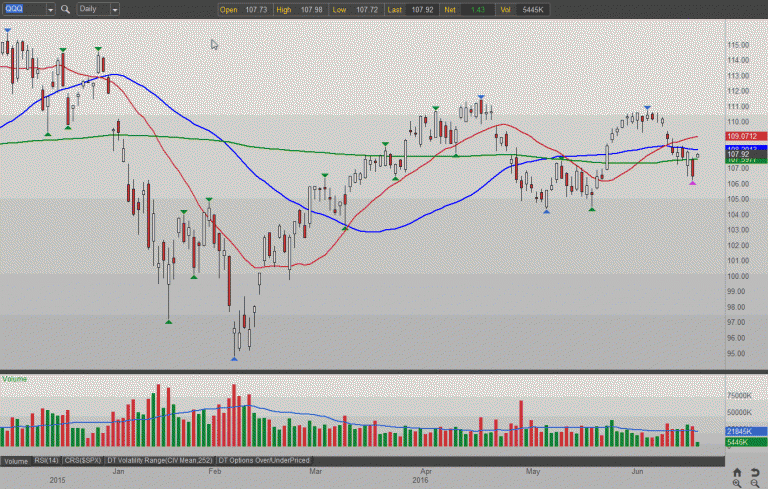
Task: Click the green Volume pane title
Action: (14, 379)
